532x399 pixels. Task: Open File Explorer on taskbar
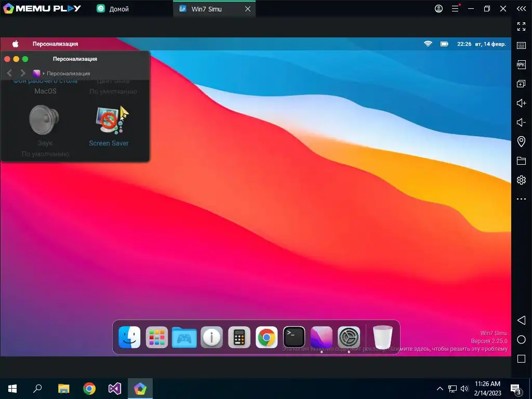click(x=63, y=389)
